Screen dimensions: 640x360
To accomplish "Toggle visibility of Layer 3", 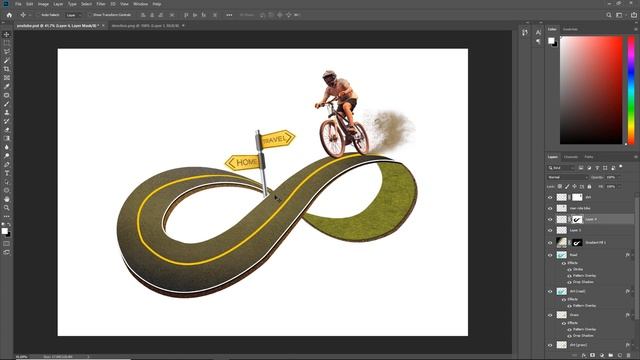I will 550,231.
